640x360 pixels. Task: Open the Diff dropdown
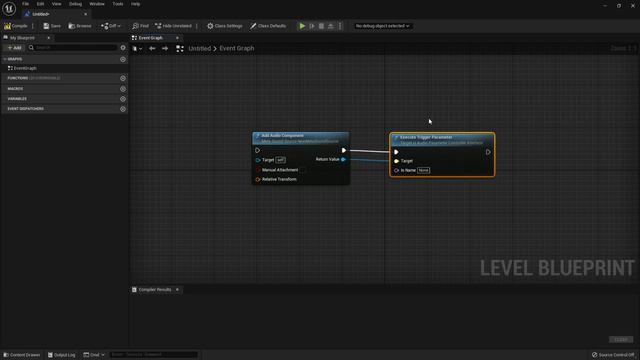click(111, 26)
